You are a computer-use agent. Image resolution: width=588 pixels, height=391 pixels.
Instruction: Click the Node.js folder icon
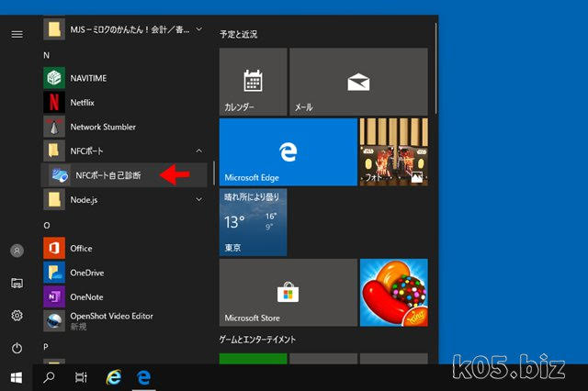pyautogui.click(x=54, y=199)
